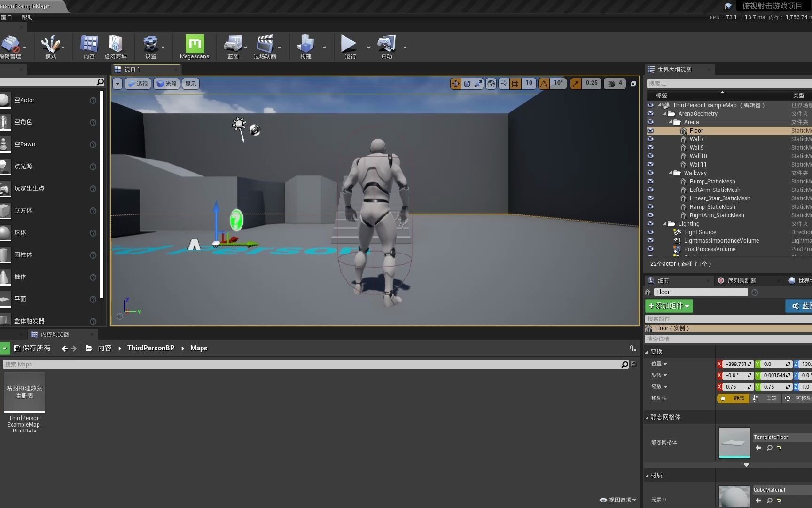Collapse the Walkway folder
Image resolution: width=812 pixels, height=508 pixels.
pos(671,173)
